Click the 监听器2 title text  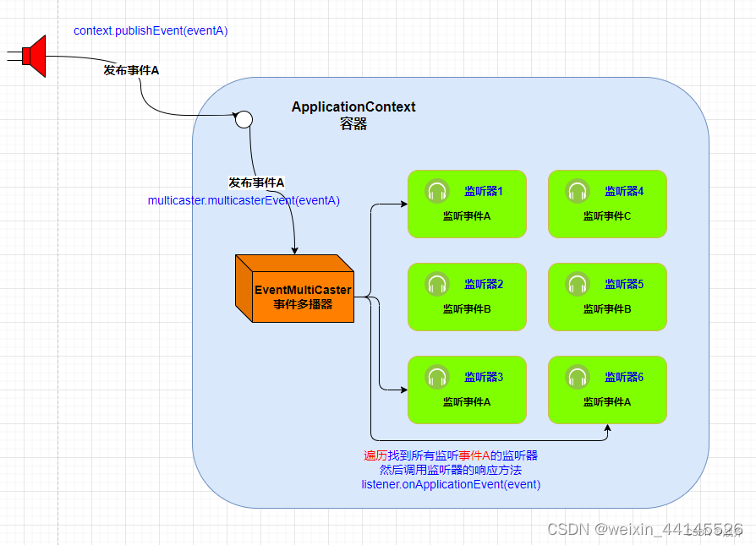tap(484, 284)
